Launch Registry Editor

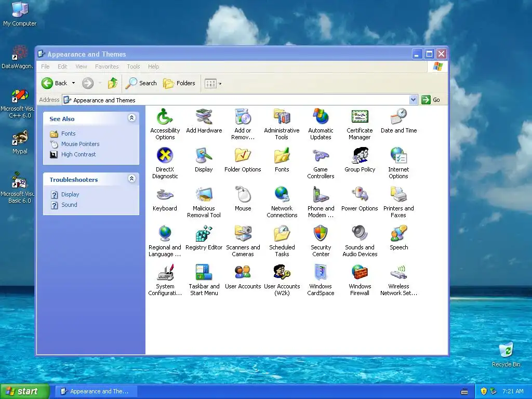coord(204,238)
